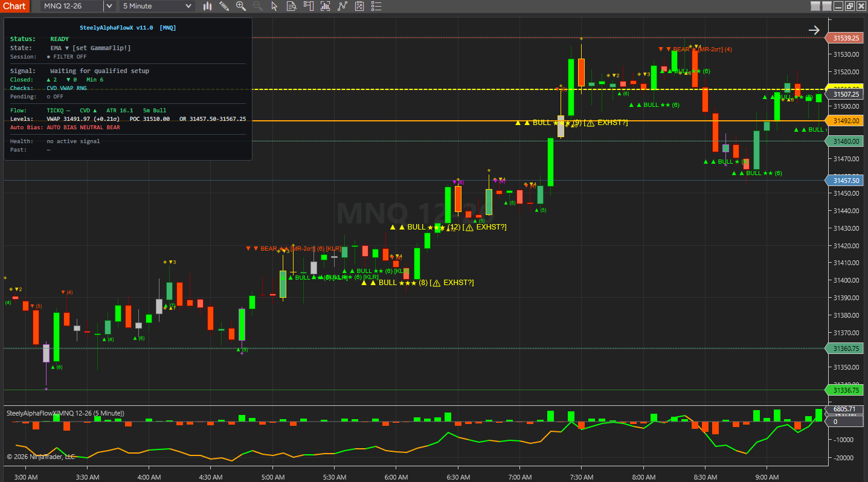
Task: Click Waiting for qualified setup text
Action: (x=100, y=71)
